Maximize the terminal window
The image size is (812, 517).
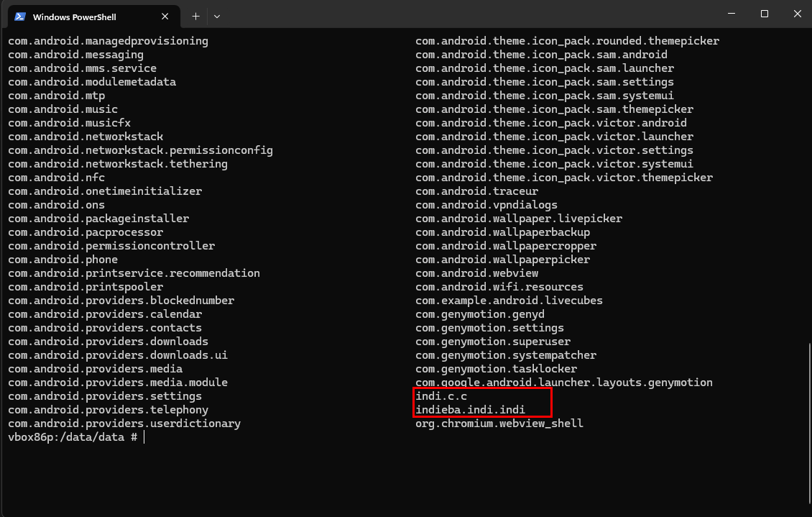tap(765, 14)
